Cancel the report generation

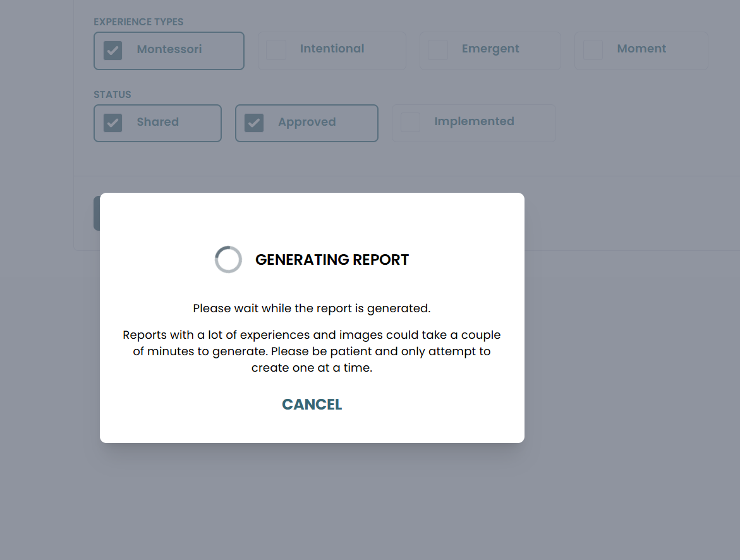312,405
